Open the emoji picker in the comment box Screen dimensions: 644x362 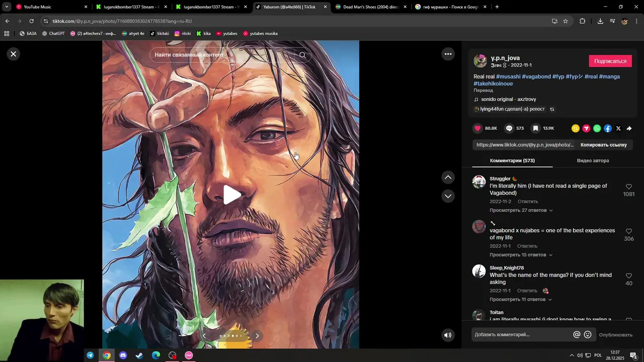click(588, 335)
